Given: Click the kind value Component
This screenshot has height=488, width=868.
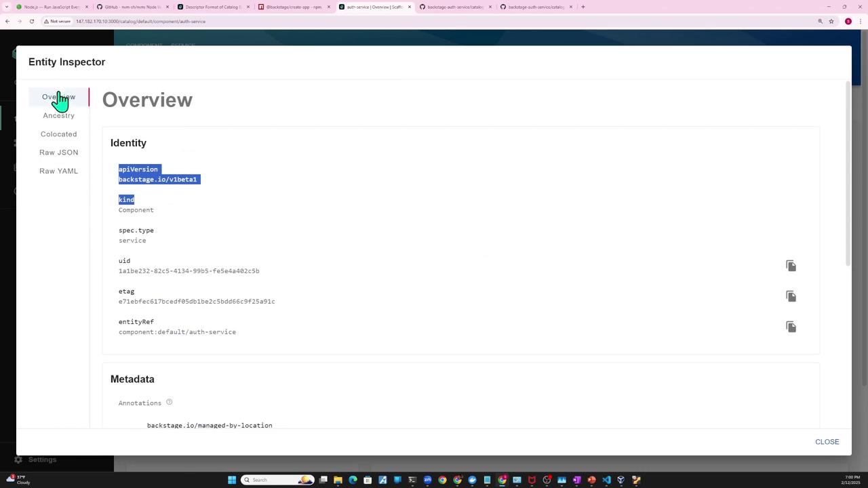Looking at the screenshot, I should pos(136,210).
